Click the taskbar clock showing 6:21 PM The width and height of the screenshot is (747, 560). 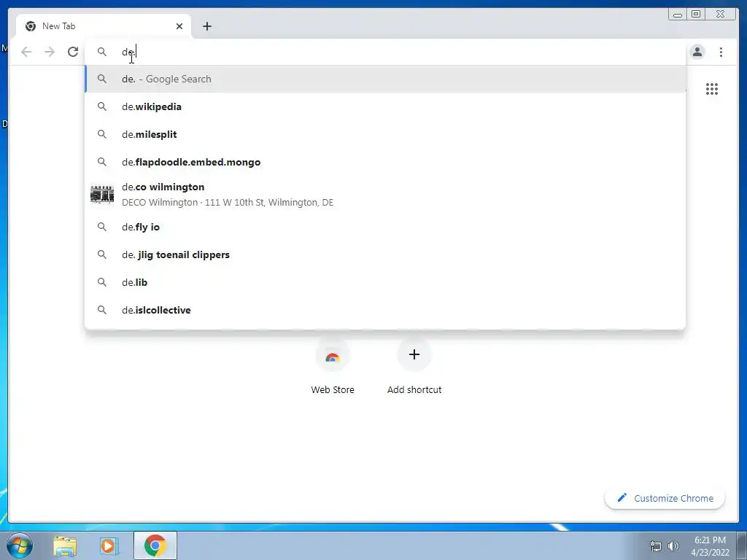(x=710, y=546)
